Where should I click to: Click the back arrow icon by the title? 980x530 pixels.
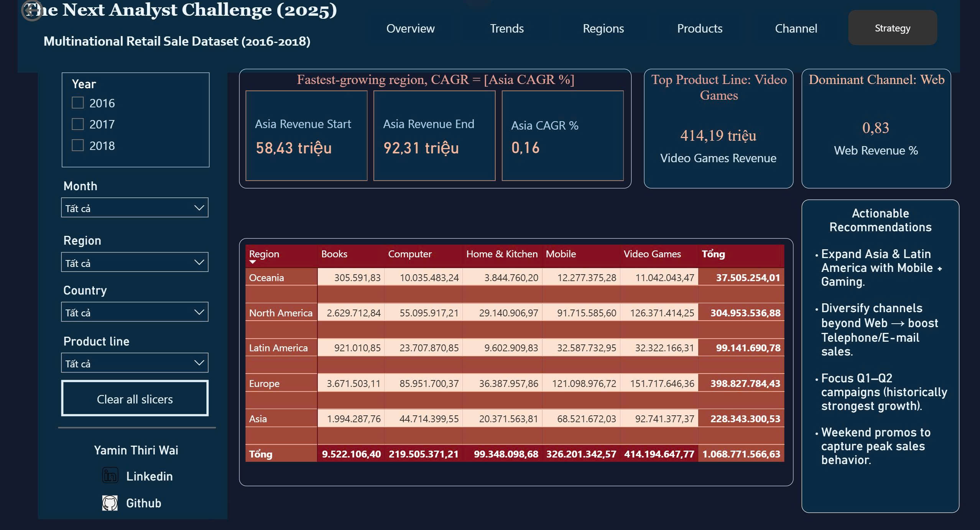click(32, 10)
